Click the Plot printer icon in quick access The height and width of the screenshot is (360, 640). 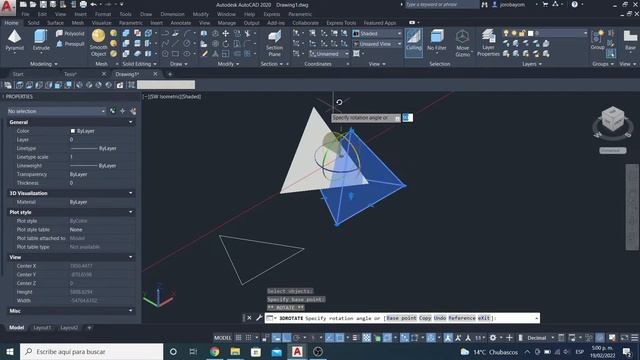coord(83,4)
